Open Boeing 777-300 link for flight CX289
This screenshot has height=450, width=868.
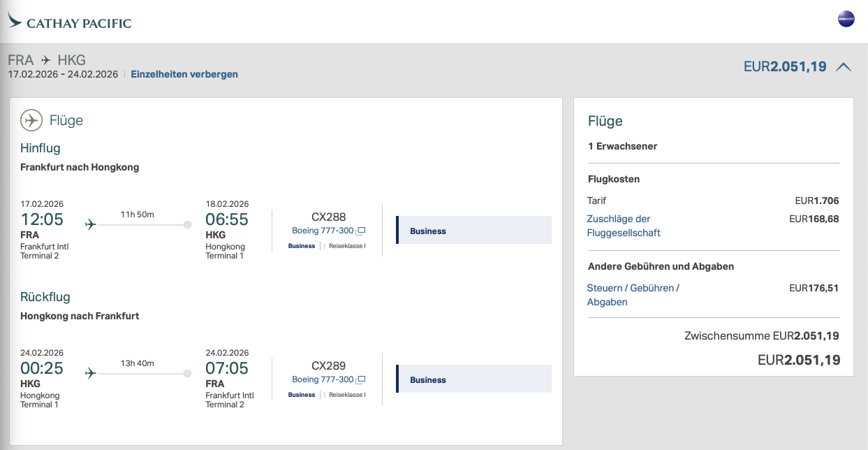[323, 379]
